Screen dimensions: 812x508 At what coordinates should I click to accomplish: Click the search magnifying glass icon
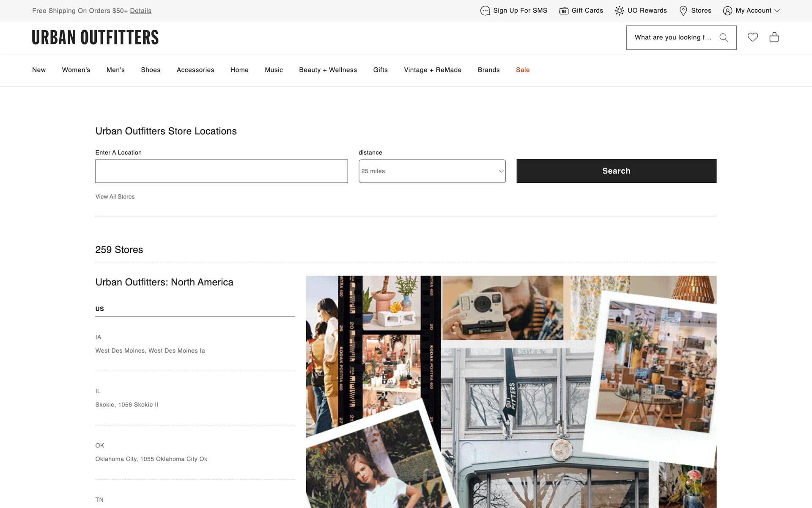pyautogui.click(x=724, y=38)
